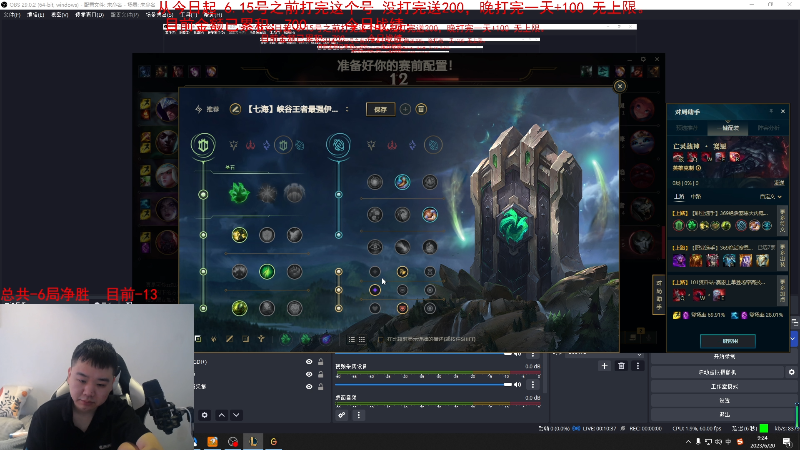800x450 pixels.
Task: Show hidden system tray icons chevron
Action: click(688, 441)
